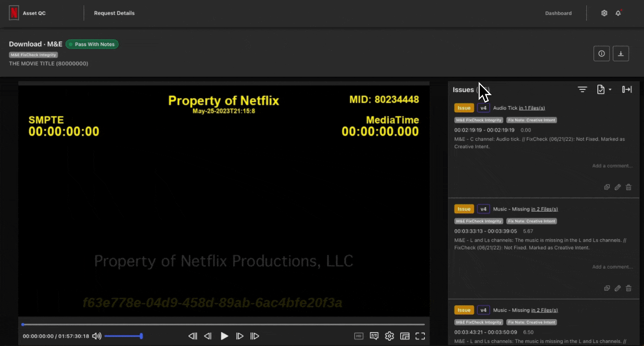
Task: Toggle HD quality badge
Action: coord(359,336)
